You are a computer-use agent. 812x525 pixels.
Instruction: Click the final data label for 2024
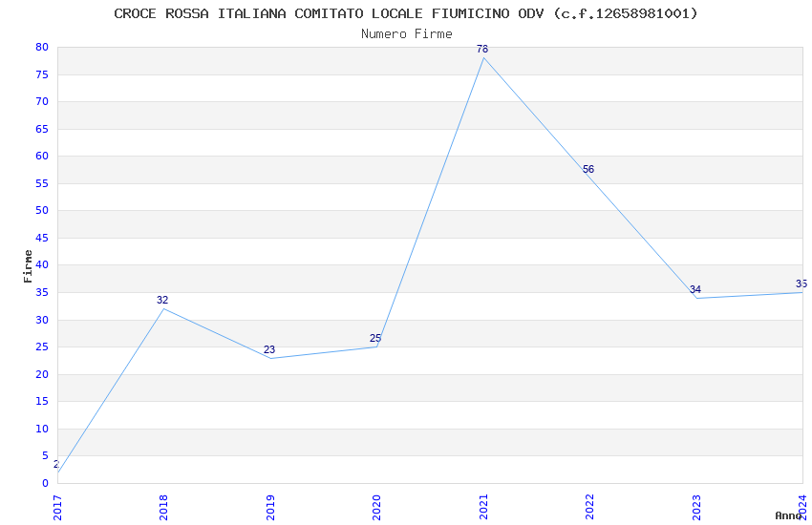tap(801, 283)
